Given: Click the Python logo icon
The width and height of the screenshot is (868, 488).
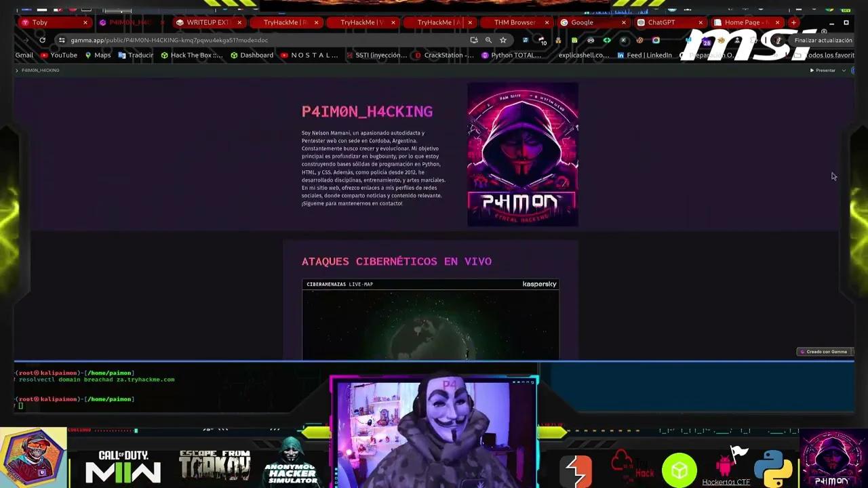Looking at the screenshot, I should click(773, 468).
